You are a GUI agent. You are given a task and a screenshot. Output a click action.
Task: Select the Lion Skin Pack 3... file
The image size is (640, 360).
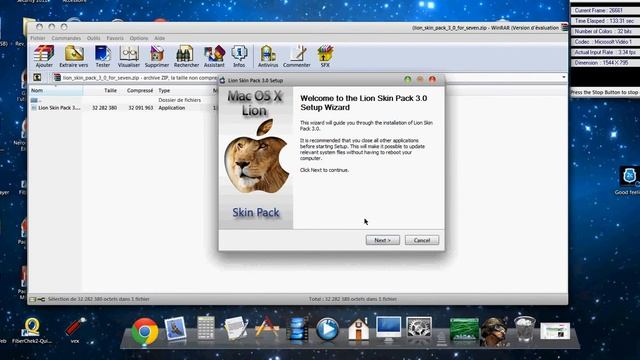(x=56, y=108)
